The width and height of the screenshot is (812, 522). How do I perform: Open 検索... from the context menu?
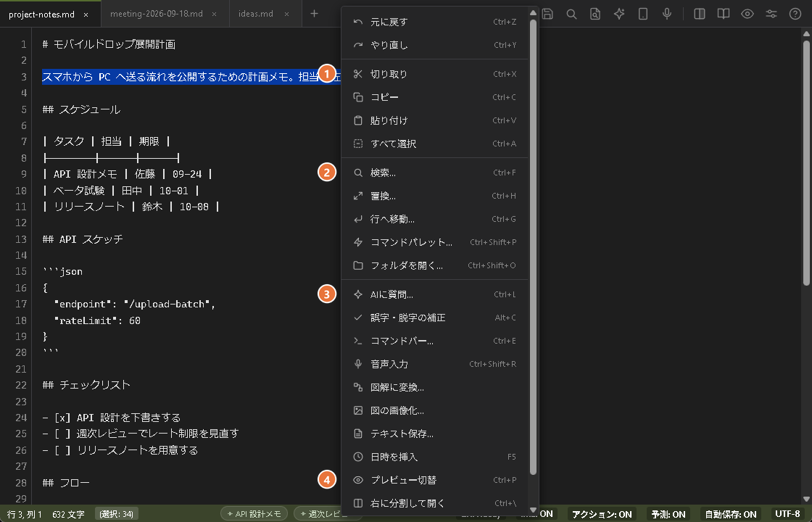pos(434,173)
